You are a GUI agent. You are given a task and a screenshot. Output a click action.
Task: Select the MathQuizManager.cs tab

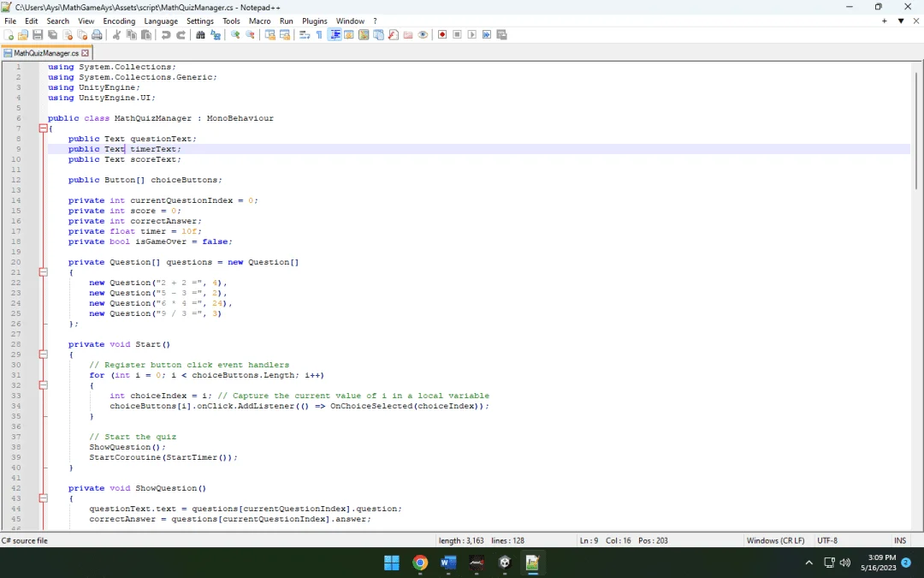point(45,52)
